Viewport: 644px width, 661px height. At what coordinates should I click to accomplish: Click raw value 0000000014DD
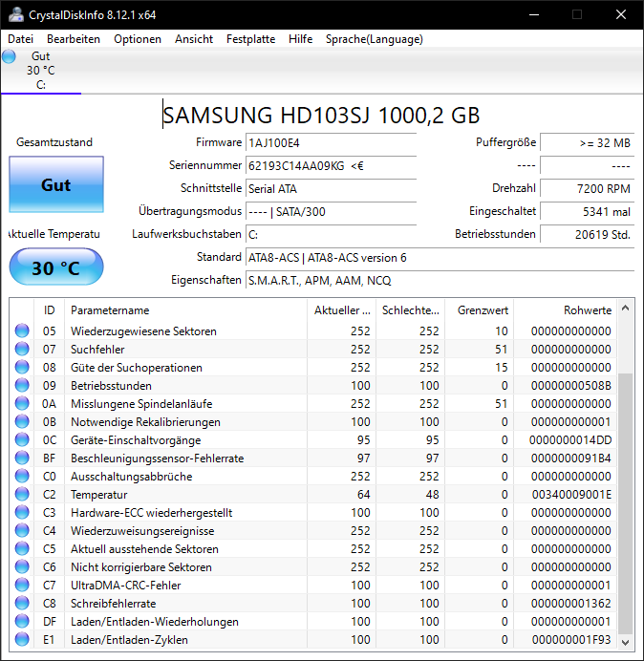[570, 439]
